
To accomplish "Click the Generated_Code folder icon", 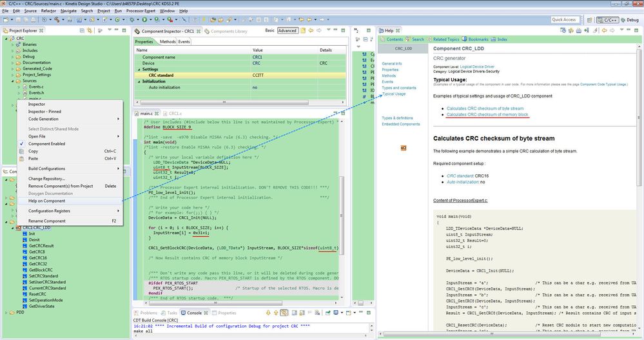I will 19,68.
